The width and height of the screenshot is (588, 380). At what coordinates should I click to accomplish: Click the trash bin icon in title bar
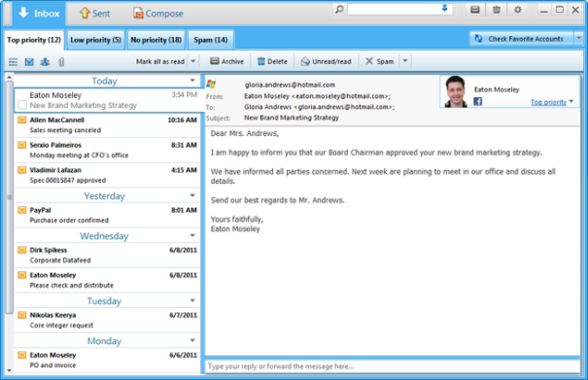tap(497, 10)
